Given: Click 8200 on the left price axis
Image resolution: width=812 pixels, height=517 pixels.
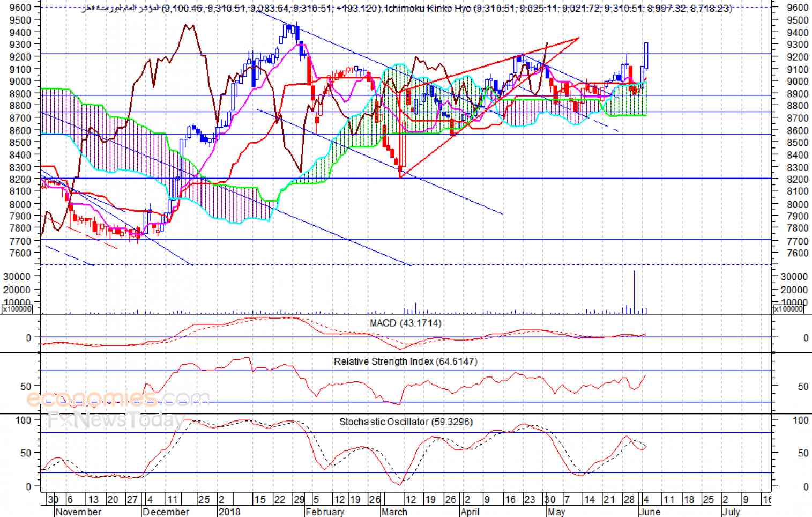Looking at the screenshot, I should coord(20,179).
